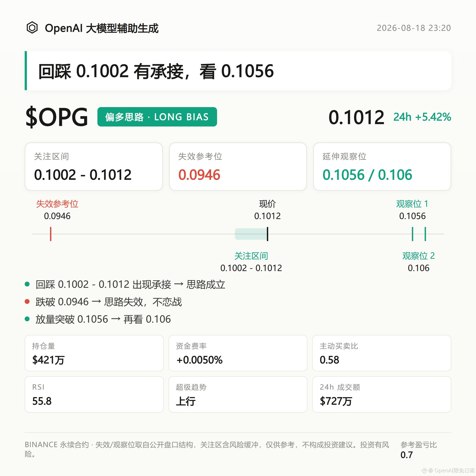
Task: Click the black current-price tick on the scale
Action: (x=268, y=234)
